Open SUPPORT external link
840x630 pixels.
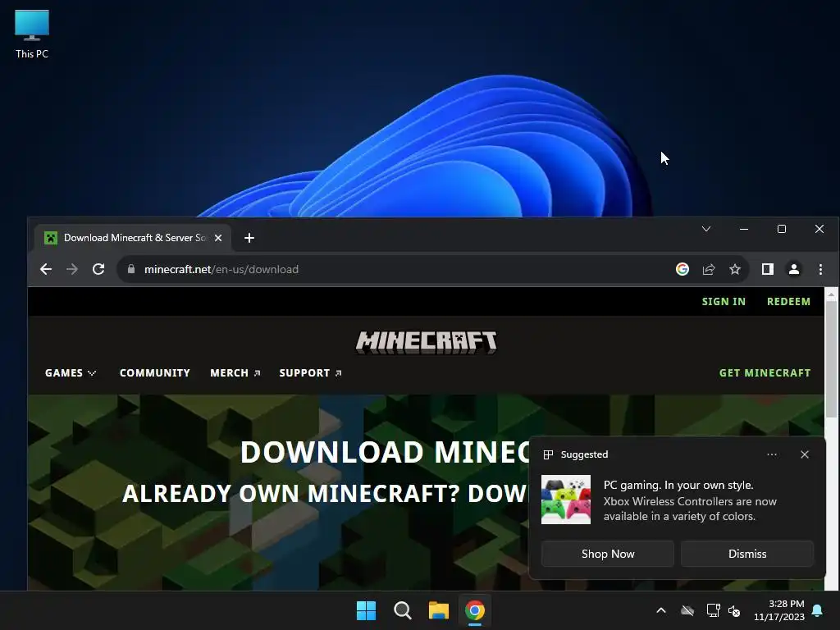(x=310, y=373)
